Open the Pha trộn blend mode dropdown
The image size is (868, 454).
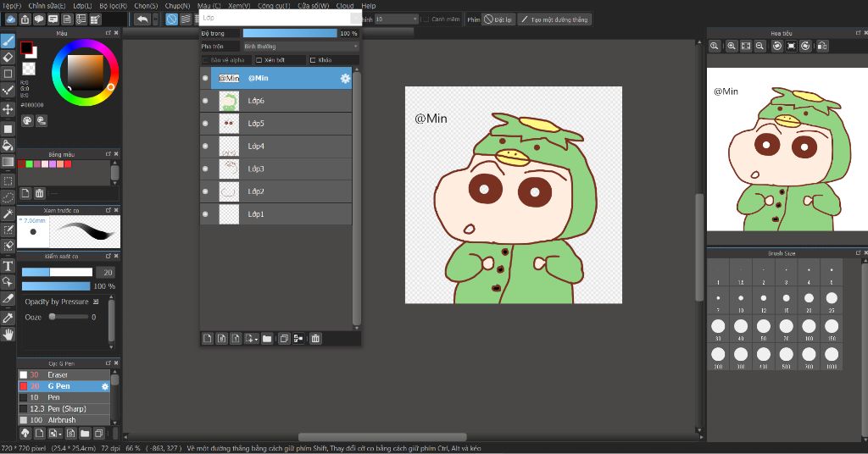click(x=301, y=47)
